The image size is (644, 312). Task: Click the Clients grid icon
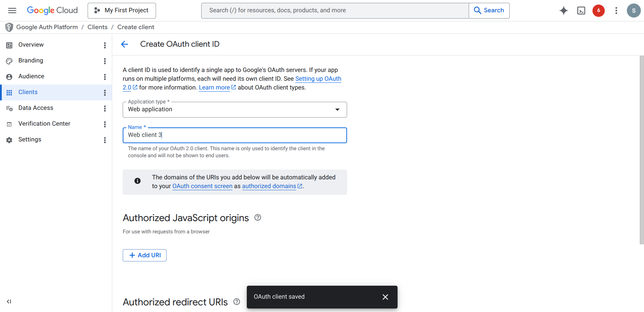pos(9,92)
